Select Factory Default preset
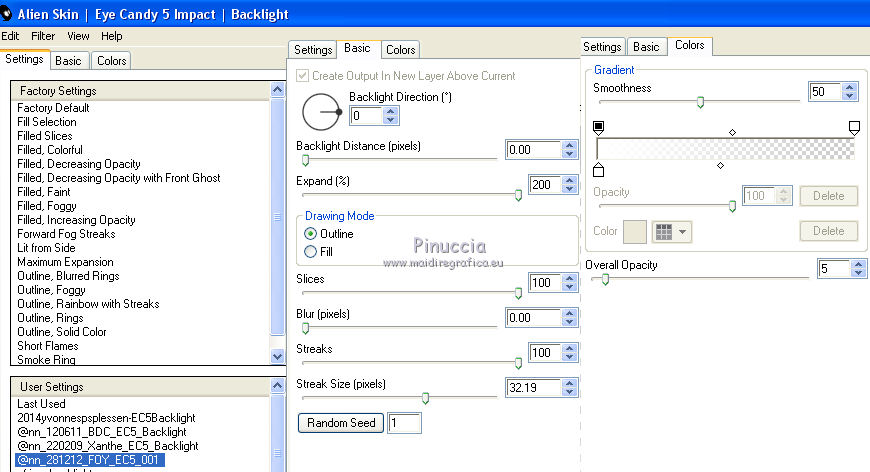Viewport: 870px width, 472px height. (53, 108)
